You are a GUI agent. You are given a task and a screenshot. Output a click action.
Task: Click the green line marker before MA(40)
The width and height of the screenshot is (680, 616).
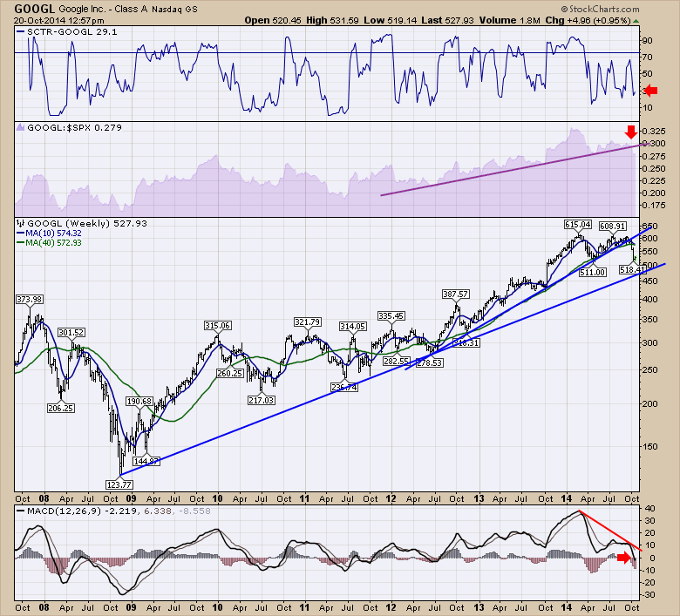(x=20, y=243)
